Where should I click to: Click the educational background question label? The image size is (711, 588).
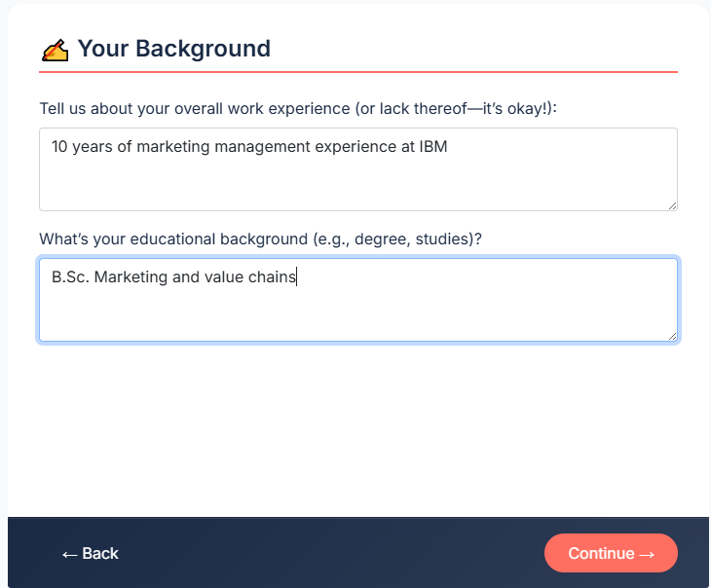click(x=260, y=239)
